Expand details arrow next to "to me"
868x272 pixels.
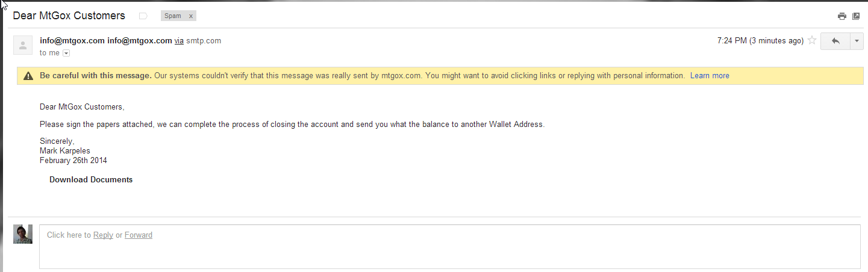click(66, 53)
